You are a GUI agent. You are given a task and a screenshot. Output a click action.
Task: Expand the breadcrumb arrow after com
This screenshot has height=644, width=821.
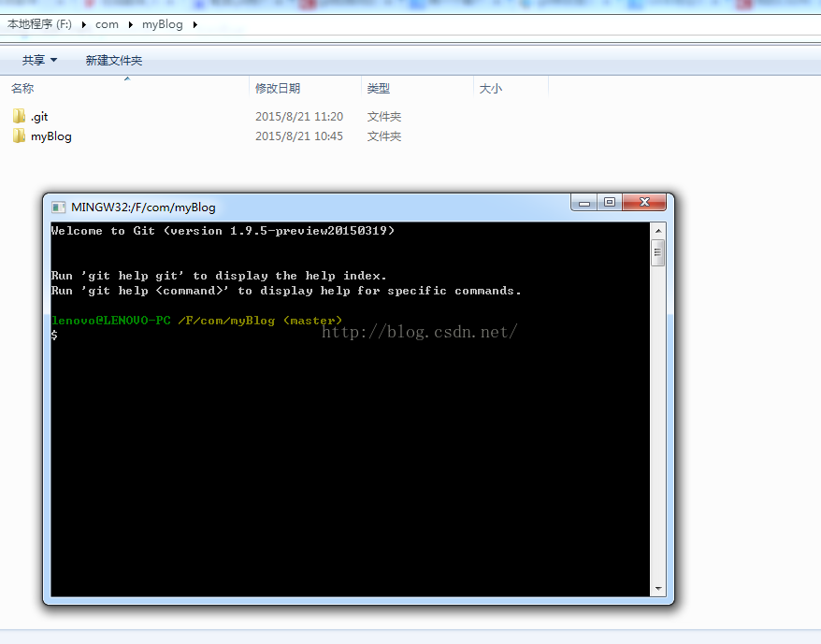pos(130,24)
